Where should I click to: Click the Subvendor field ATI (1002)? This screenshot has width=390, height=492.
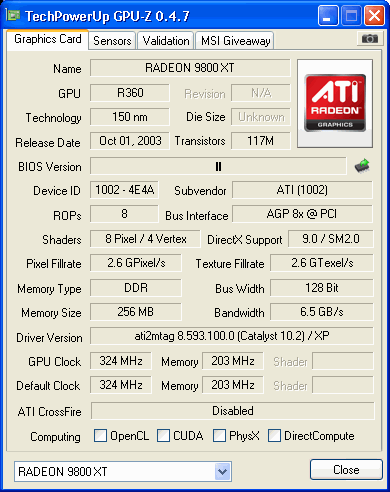[x=302, y=190]
